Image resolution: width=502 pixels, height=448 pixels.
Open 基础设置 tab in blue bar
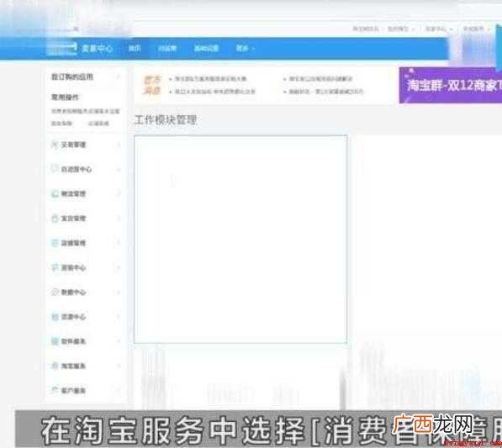pos(206,48)
